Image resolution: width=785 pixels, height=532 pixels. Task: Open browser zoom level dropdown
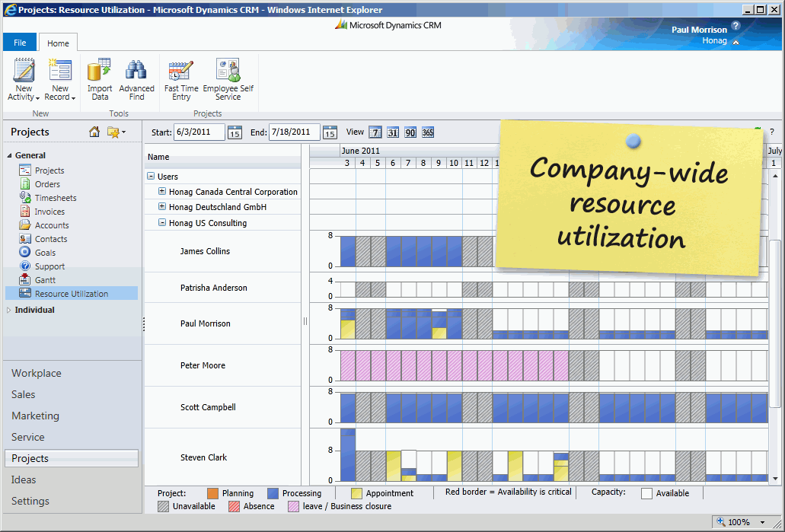point(762,523)
